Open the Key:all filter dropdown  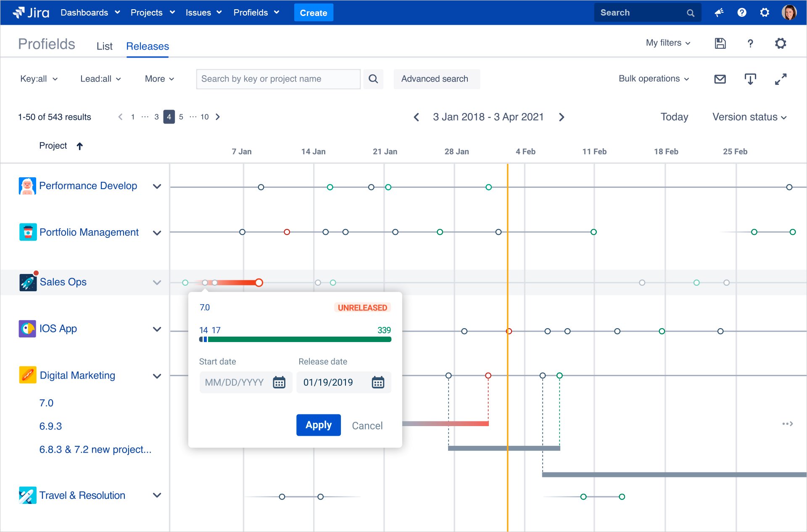39,79
